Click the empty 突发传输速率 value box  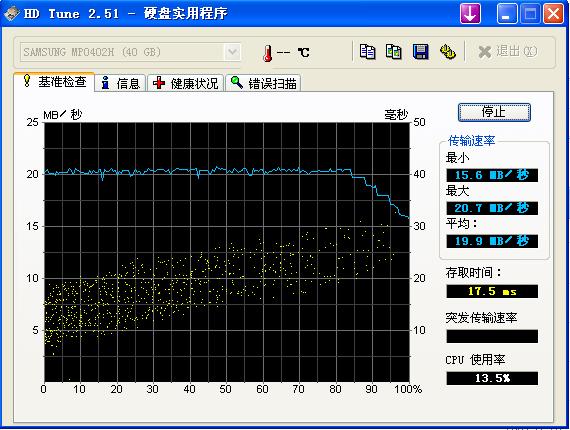coord(492,336)
